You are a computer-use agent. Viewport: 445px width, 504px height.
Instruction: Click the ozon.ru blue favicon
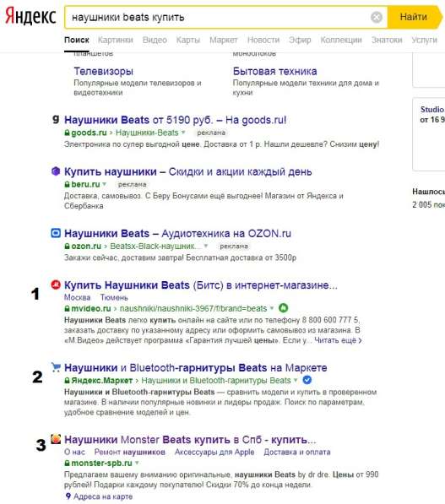pyautogui.click(x=56, y=233)
